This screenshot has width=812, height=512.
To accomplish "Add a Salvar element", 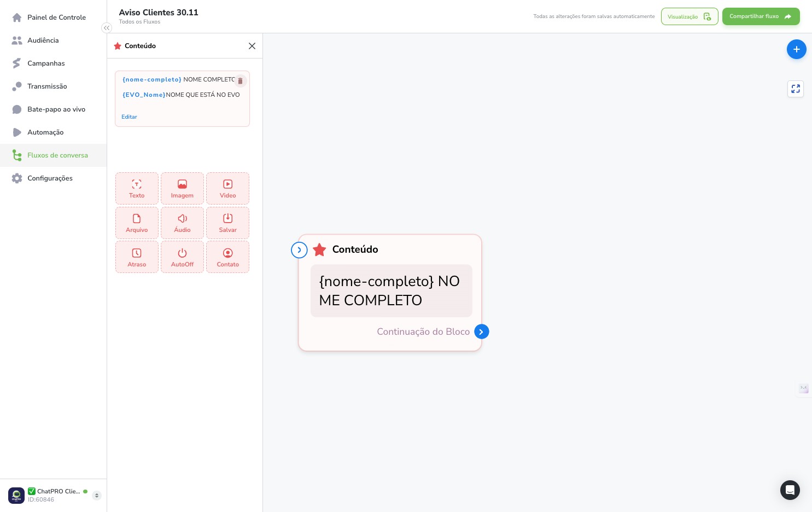I will coord(227,223).
